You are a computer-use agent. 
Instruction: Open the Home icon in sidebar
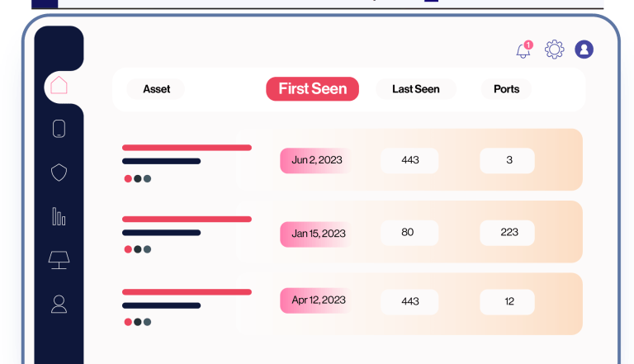(59, 84)
